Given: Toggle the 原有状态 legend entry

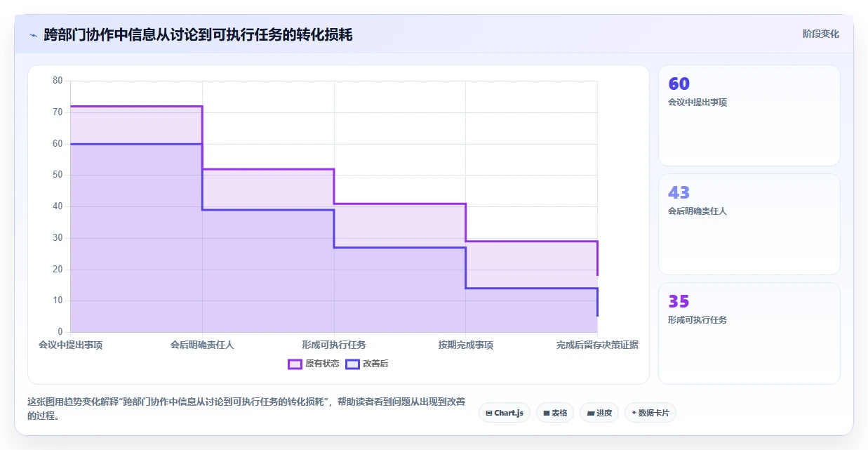Looking at the screenshot, I should click(314, 364).
